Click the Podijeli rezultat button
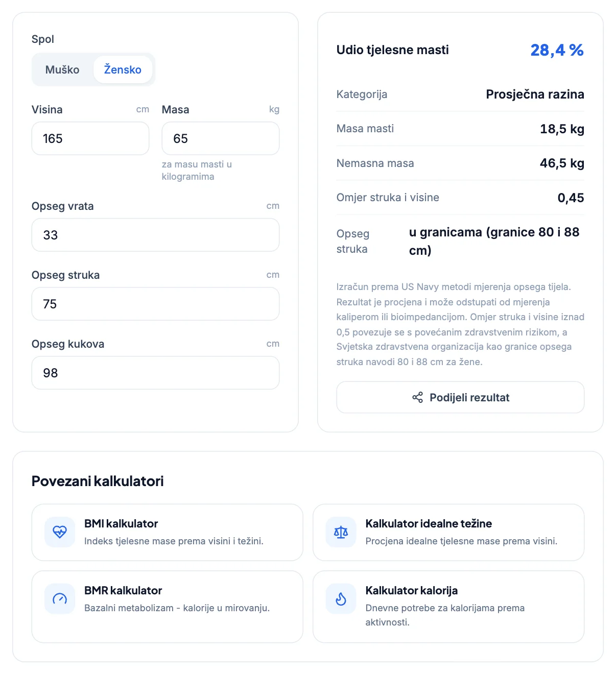This screenshot has height=674, width=616. [460, 397]
